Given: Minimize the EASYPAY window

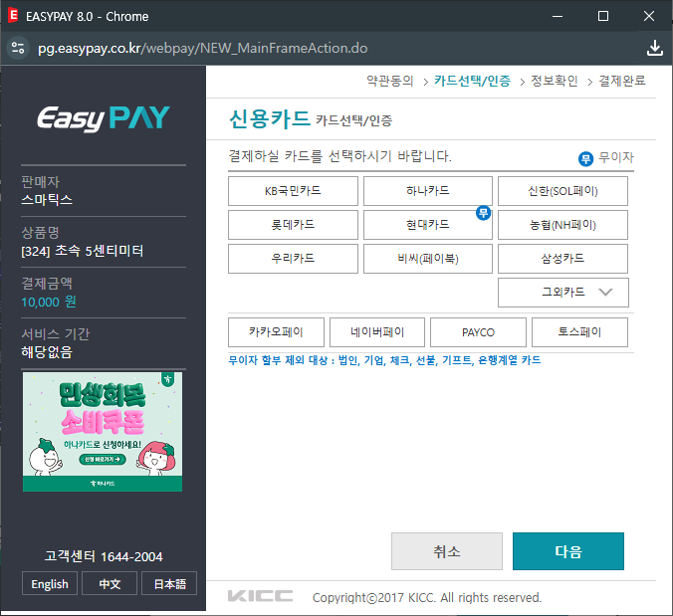Looking at the screenshot, I should tap(558, 16).
